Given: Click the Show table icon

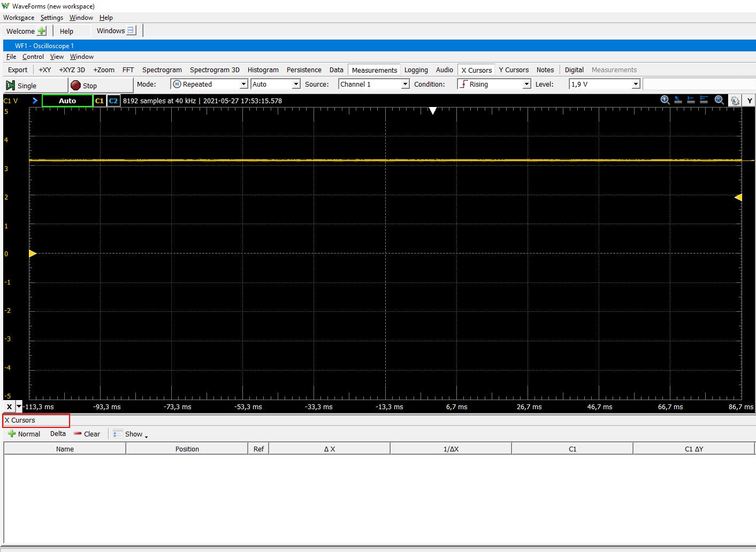Looking at the screenshot, I should tap(118, 434).
